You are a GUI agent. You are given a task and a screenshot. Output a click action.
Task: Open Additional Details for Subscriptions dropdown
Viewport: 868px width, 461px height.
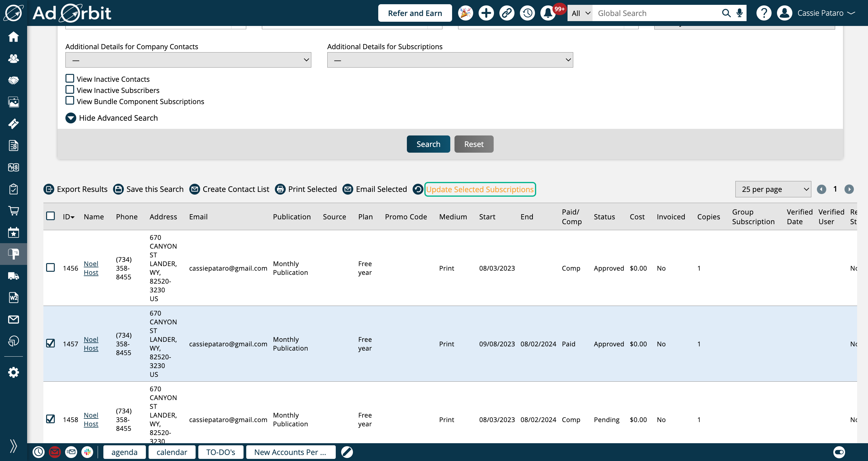[x=450, y=60]
